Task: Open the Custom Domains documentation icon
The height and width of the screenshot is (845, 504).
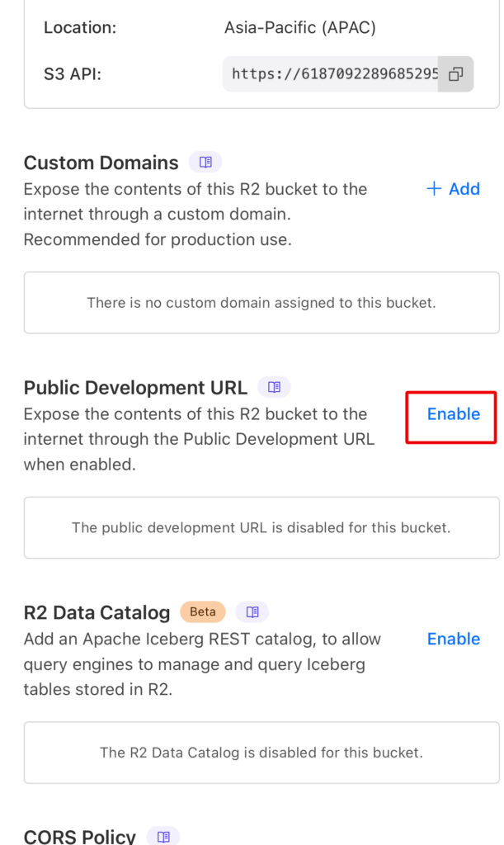Action: [205, 162]
